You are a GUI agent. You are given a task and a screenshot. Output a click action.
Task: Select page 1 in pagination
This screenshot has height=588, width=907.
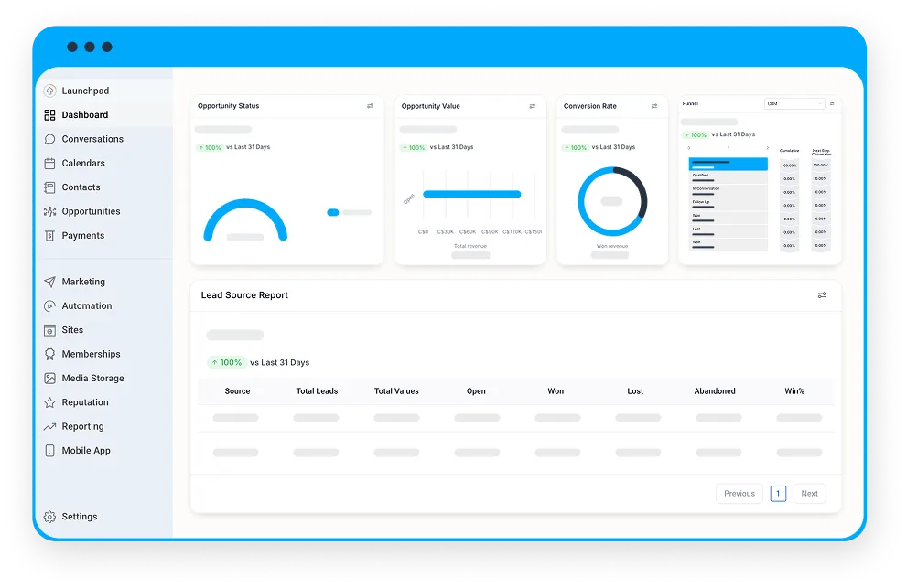(778, 494)
